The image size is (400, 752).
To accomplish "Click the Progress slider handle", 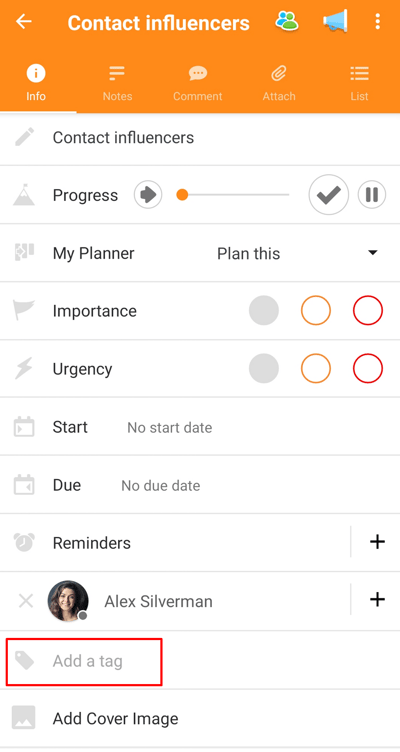I will click(x=182, y=195).
